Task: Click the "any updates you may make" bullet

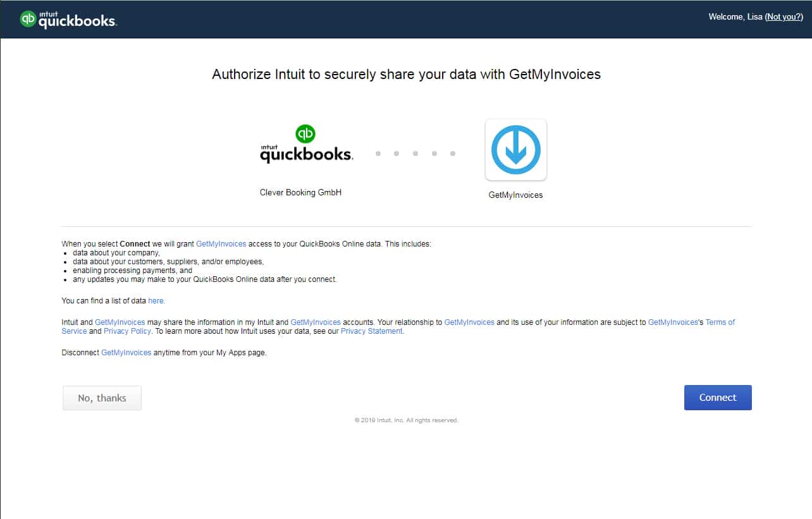Action: 205,279
